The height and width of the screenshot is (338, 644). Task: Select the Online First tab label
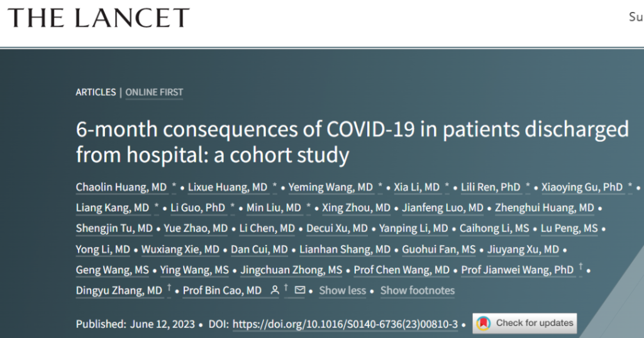point(154,92)
